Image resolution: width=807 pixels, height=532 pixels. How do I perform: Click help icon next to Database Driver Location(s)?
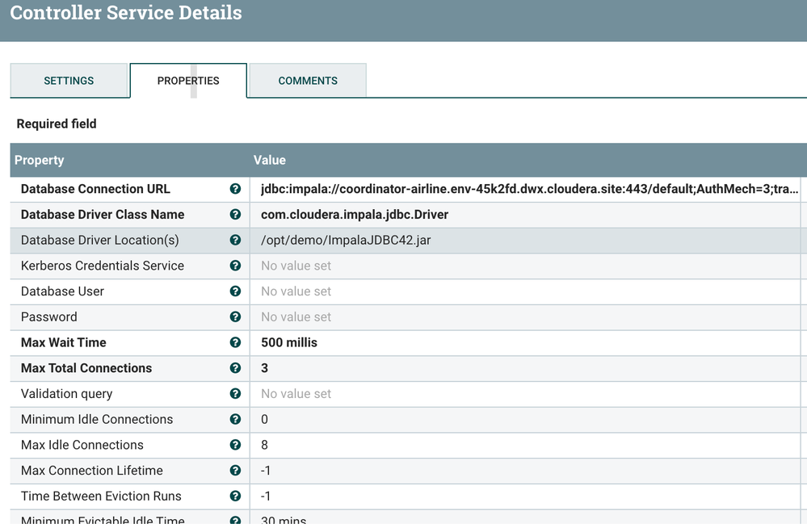(235, 241)
